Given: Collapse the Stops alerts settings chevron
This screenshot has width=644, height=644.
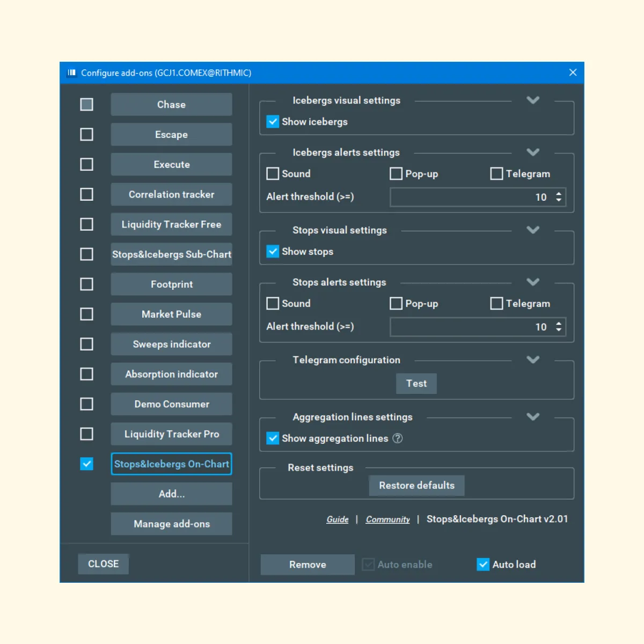Looking at the screenshot, I should tap(532, 282).
